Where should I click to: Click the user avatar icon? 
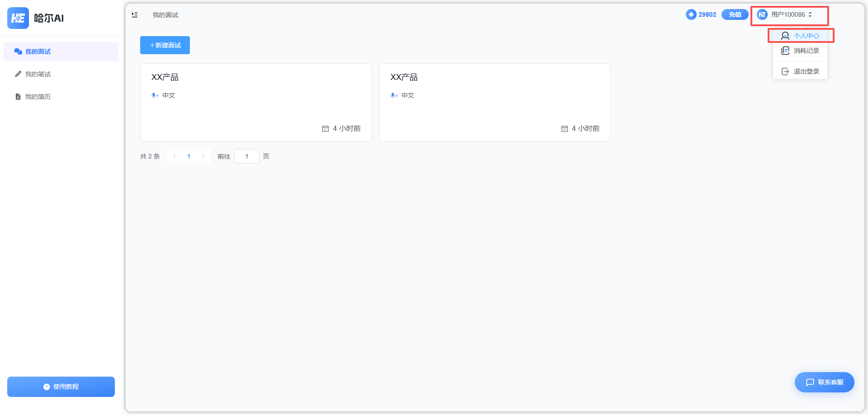pos(762,14)
